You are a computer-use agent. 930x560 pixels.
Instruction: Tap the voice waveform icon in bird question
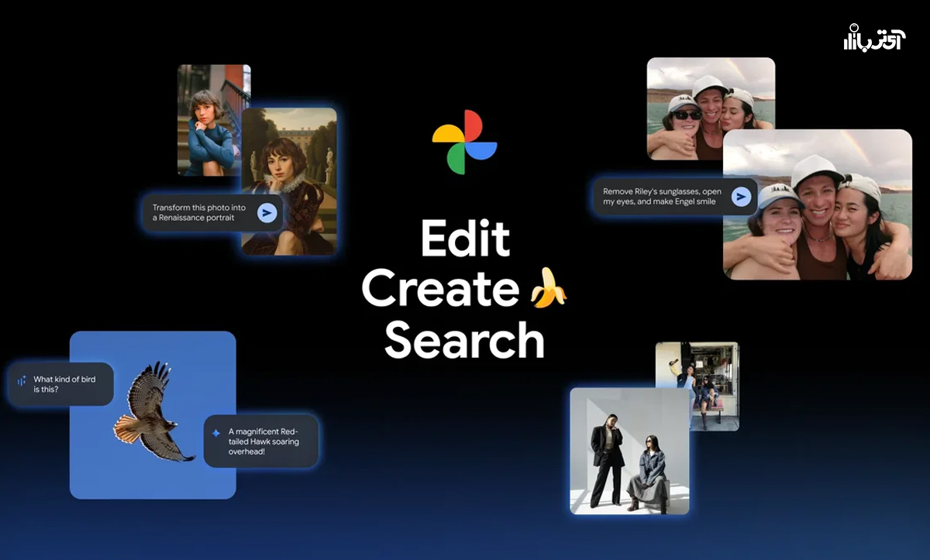coord(22,380)
